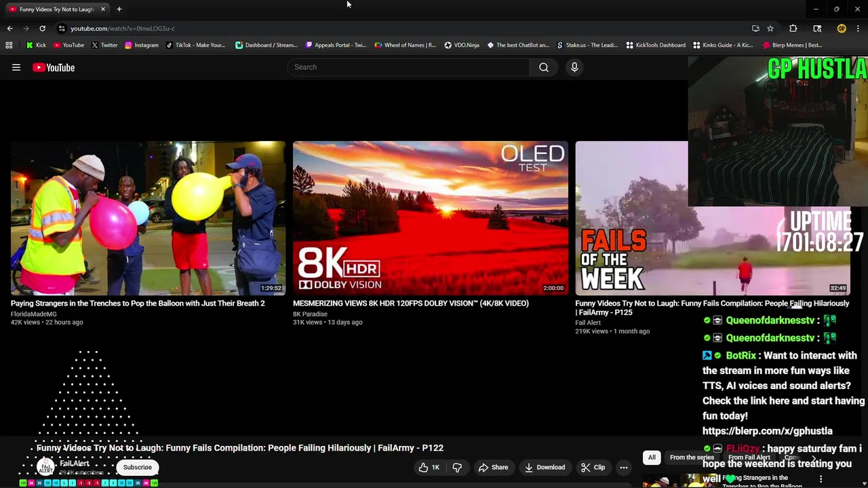Open the blerp.com/x/gphustla chat link
Image resolution: width=868 pixels, height=488 pixels.
point(767,431)
